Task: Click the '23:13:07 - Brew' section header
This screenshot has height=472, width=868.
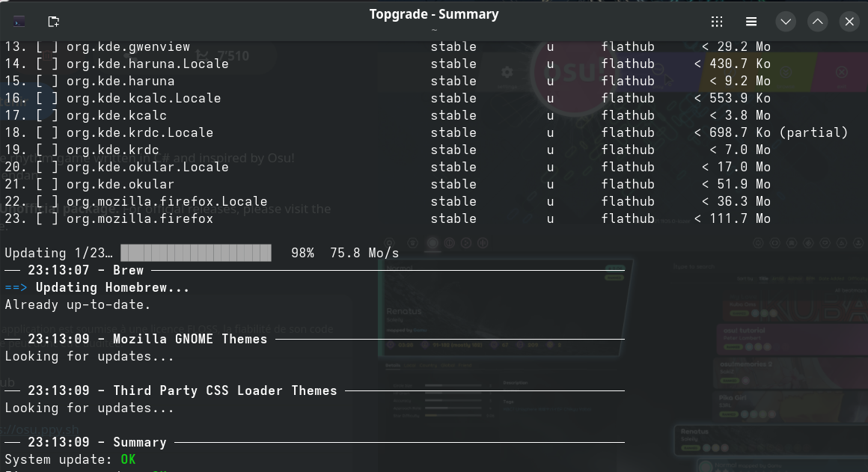Action: tap(86, 270)
